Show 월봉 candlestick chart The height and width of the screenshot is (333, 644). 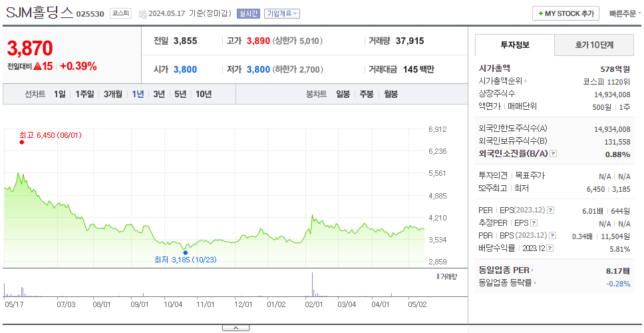(391, 94)
